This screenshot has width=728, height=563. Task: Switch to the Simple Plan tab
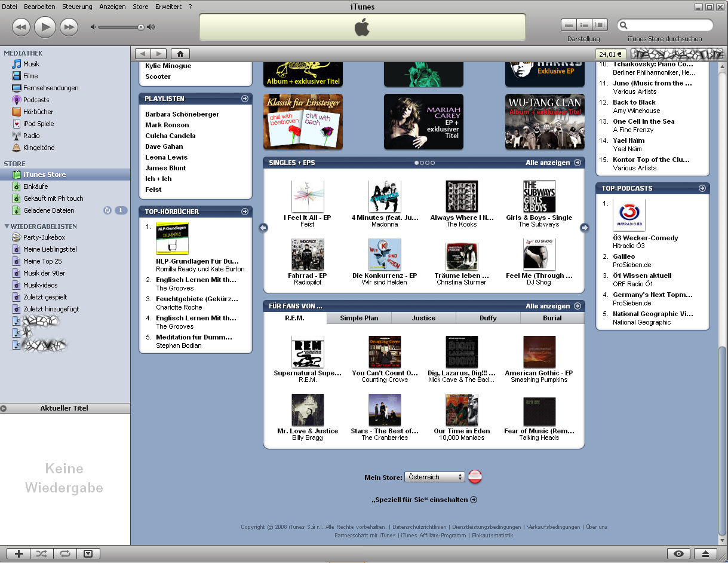(x=360, y=318)
